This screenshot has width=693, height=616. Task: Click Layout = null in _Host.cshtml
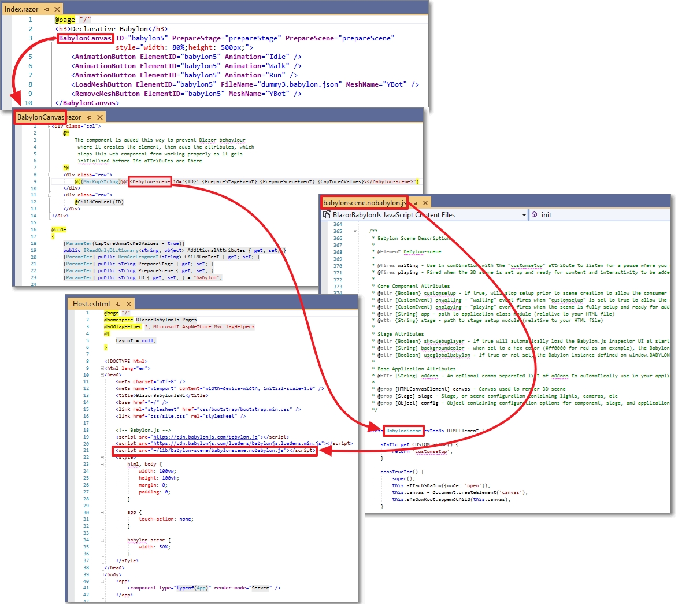(136, 341)
